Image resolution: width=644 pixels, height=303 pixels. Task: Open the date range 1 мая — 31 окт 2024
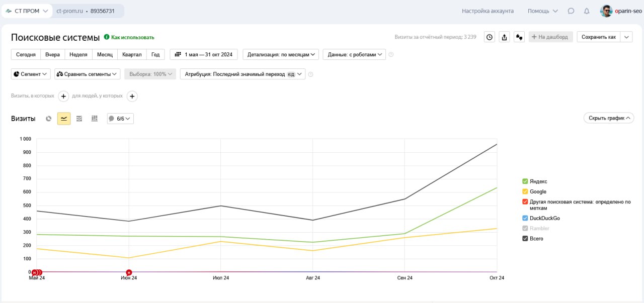(x=204, y=54)
